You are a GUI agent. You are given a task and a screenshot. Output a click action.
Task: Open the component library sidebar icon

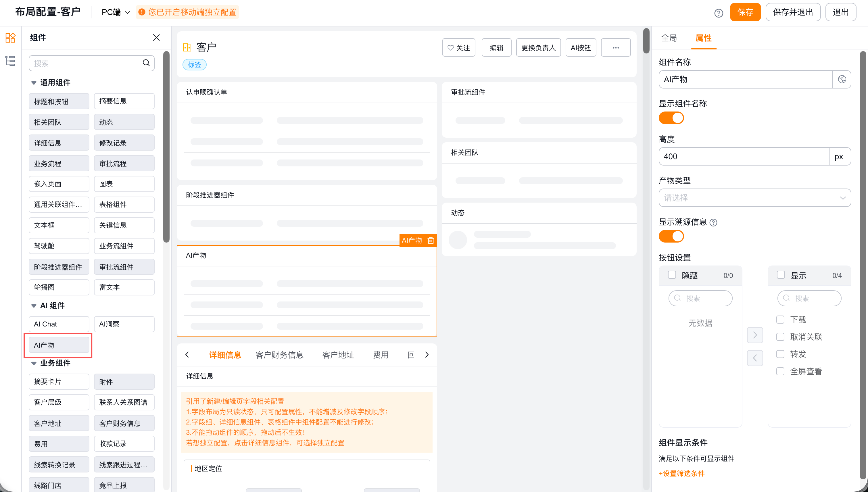10,38
